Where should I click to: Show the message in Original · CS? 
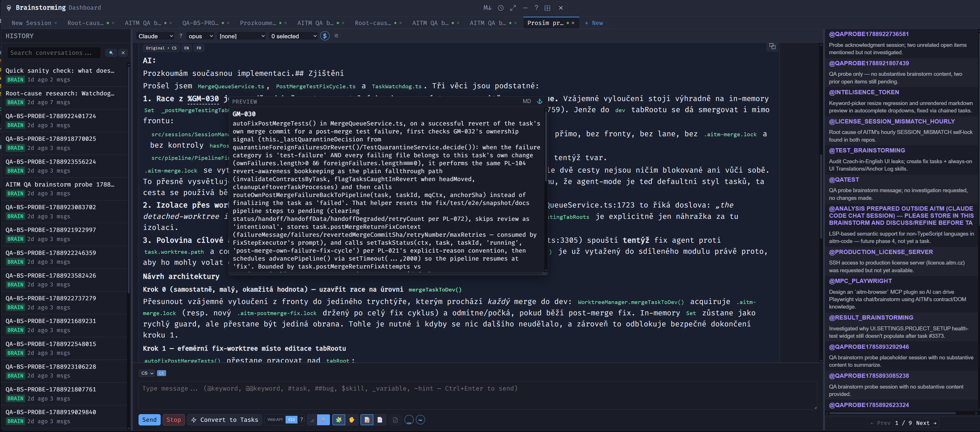(x=161, y=48)
